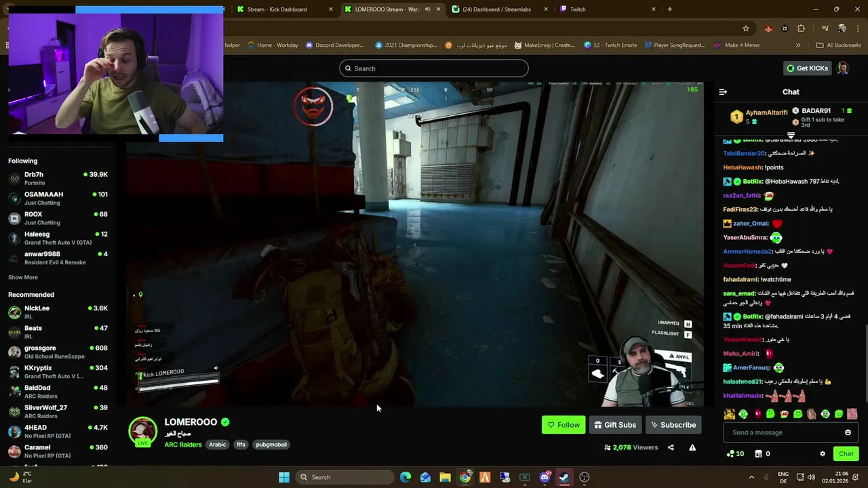
Task: Open the browser extensions puzzle icon
Action: click(x=802, y=28)
